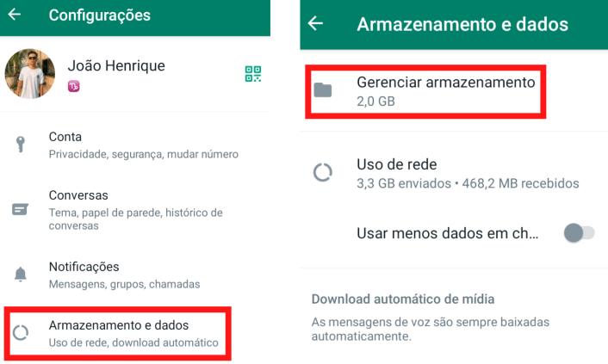Select Armazenamento e dados option

click(x=117, y=334)
